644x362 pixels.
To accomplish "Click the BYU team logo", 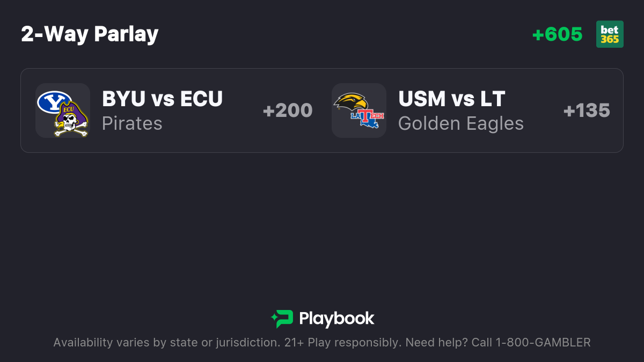I will coord(54,102).
